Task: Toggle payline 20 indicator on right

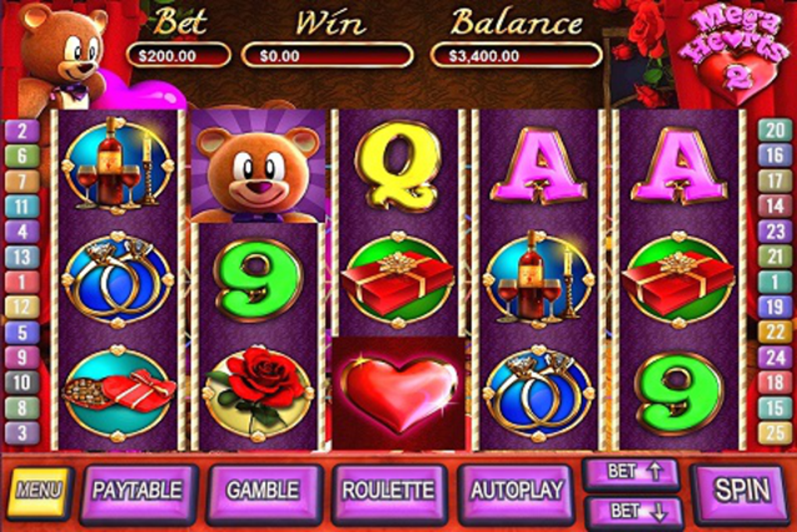Action: (774, 130)
